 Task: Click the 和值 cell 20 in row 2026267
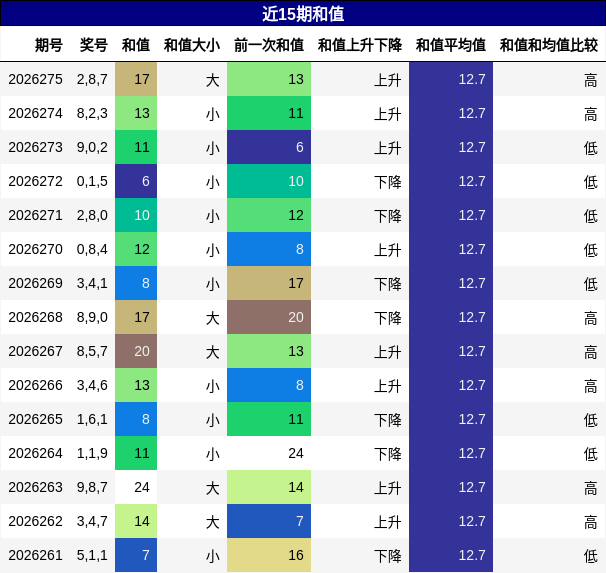136,351
